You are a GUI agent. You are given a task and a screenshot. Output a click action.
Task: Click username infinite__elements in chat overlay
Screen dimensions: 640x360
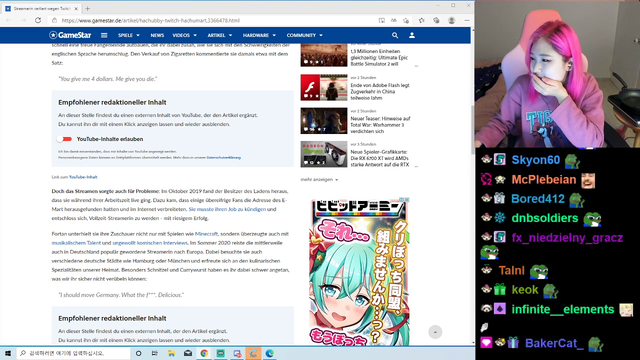click(563, 309)
